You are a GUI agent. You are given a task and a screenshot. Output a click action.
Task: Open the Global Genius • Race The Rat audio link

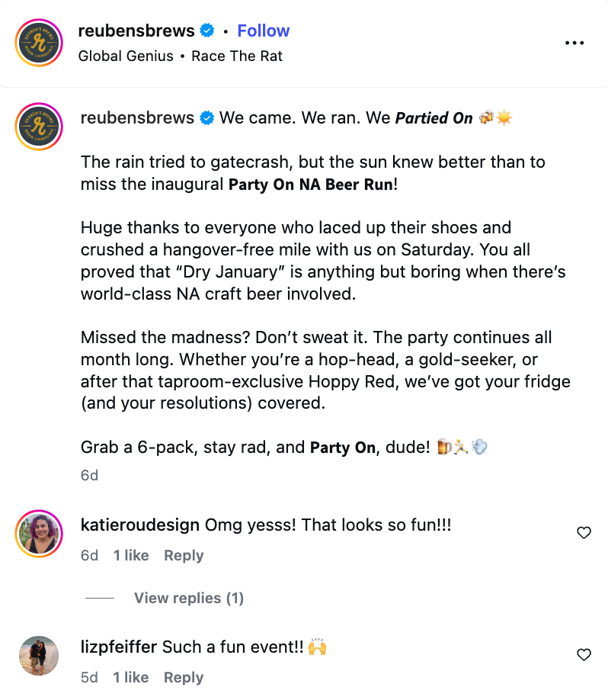tap(181, 56)
